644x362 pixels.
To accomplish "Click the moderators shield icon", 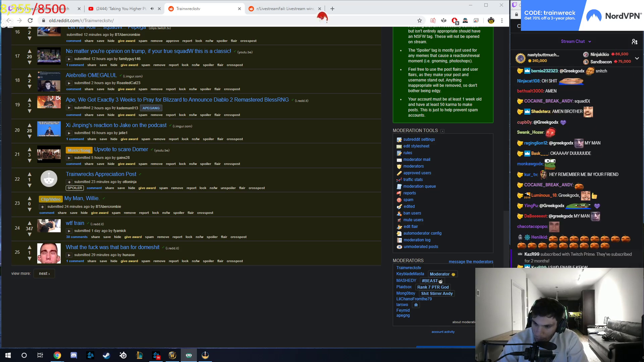I will click(x=399, y=167).
